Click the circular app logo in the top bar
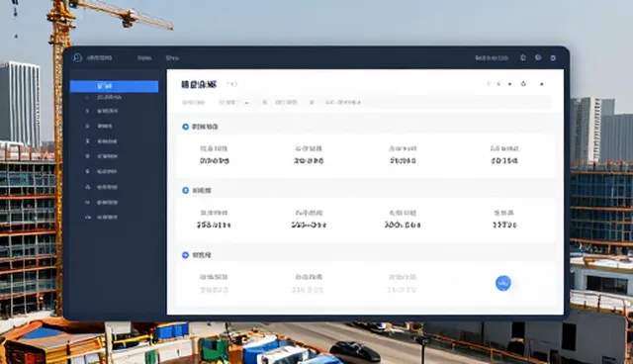Image resolution: width=633 pixels, height=364 pixels. tap(77, 57)
